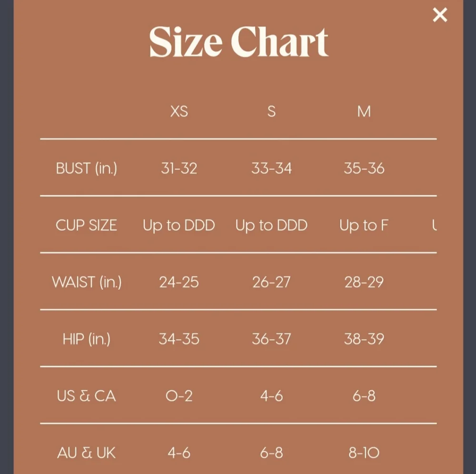The width and height of the screenshot is (476, 474).
Task: Select the XS column header
Action: pyautogui.click(x=179, y=111)
